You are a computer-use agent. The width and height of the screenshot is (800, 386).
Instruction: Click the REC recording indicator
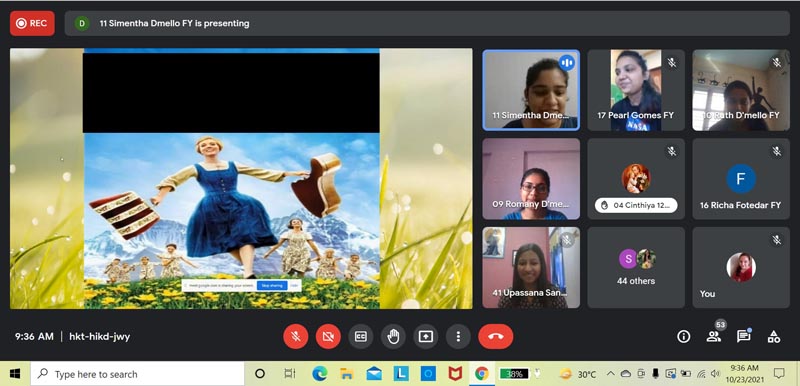pyautogui.click(x=32, y=23)
